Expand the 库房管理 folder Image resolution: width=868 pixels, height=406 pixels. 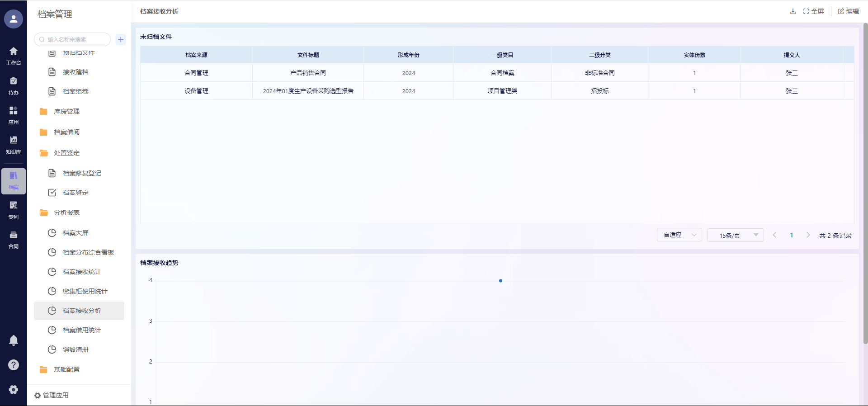[x=66, y=111]
